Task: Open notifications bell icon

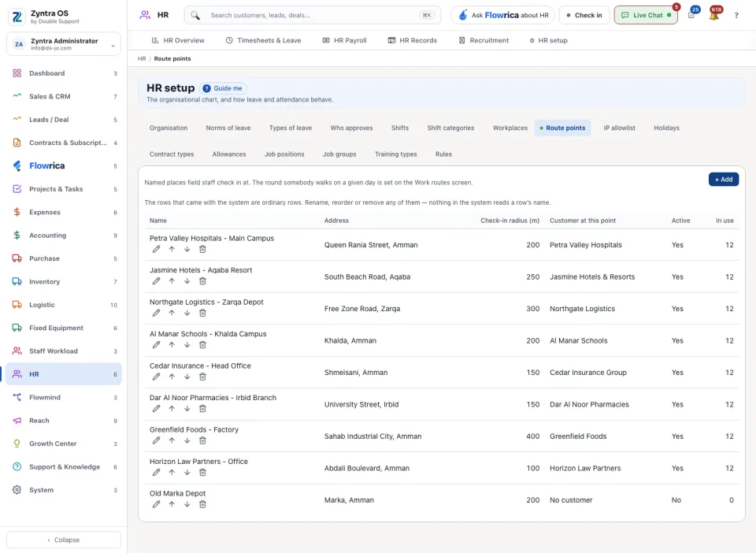Action: point(714,15)
